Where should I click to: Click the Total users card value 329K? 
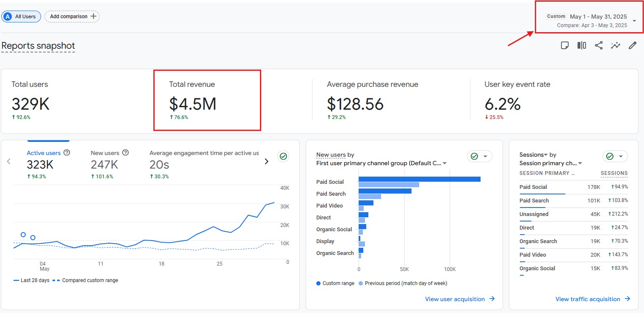[x=30, y=104]
